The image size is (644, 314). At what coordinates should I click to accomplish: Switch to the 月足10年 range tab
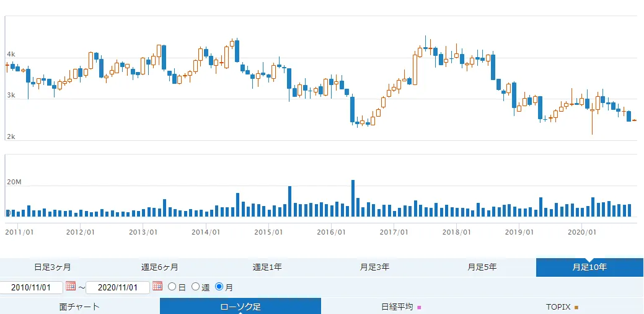point(589,267)
